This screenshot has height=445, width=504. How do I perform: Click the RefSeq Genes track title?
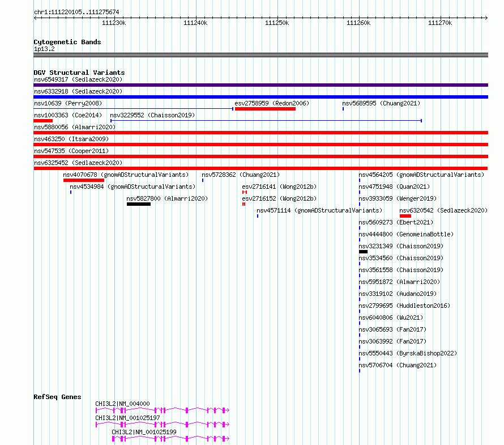click(x=57, y=397)
